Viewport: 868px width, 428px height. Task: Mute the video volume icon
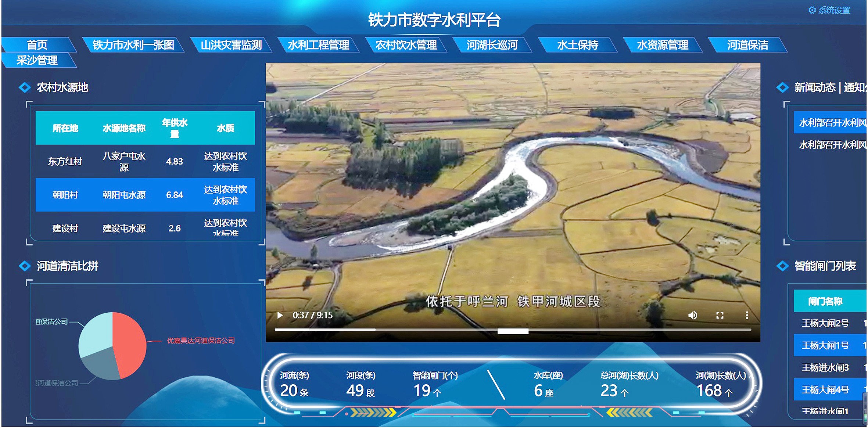pyautogui.click(x=693, y=315)
